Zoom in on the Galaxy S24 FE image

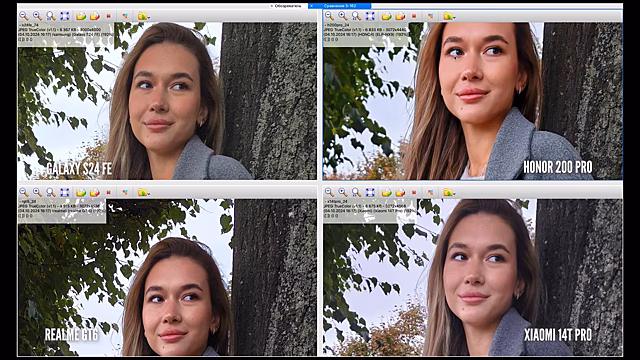tap(37, 16)
